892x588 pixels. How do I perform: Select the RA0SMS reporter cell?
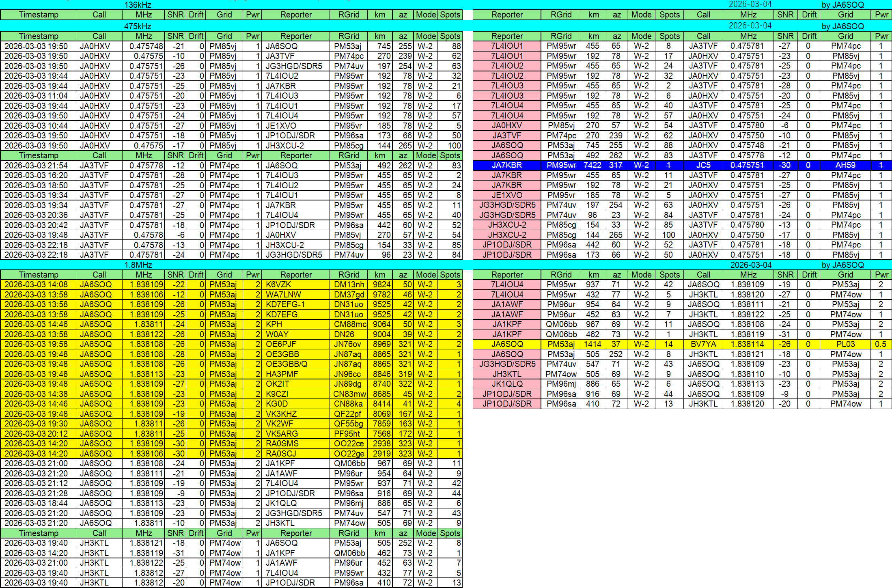pyautogui.click(x=295, y=444)
